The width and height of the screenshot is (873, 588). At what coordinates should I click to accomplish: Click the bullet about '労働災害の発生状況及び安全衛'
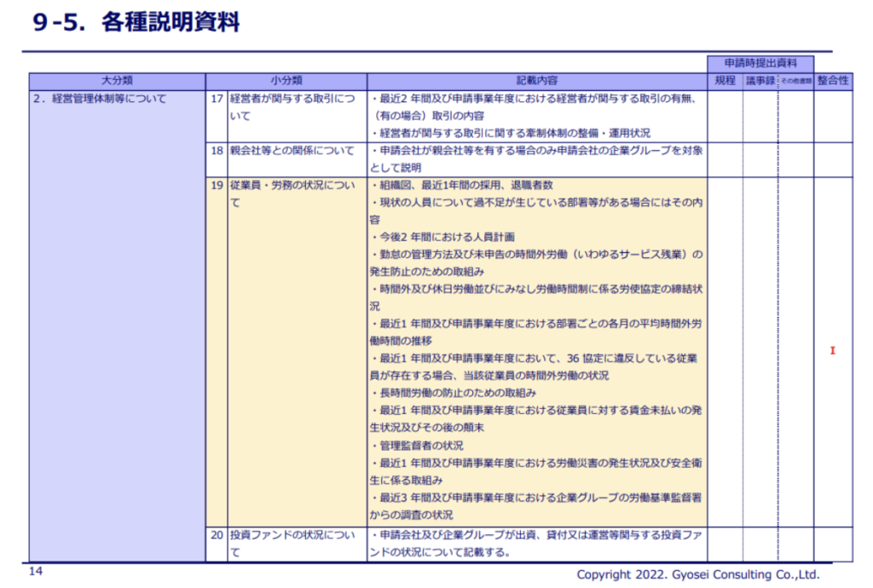pyautogui.click(x=537, y=464)
